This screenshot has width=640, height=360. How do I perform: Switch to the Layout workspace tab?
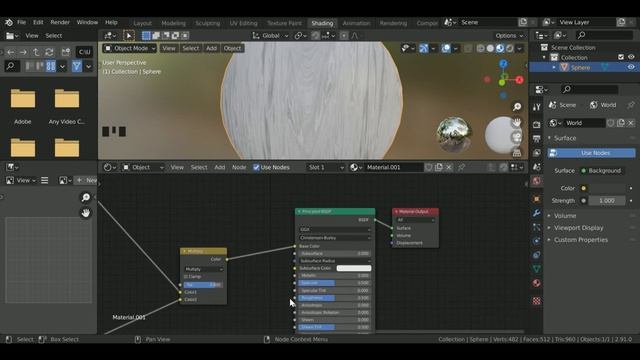tap(142, 23)
